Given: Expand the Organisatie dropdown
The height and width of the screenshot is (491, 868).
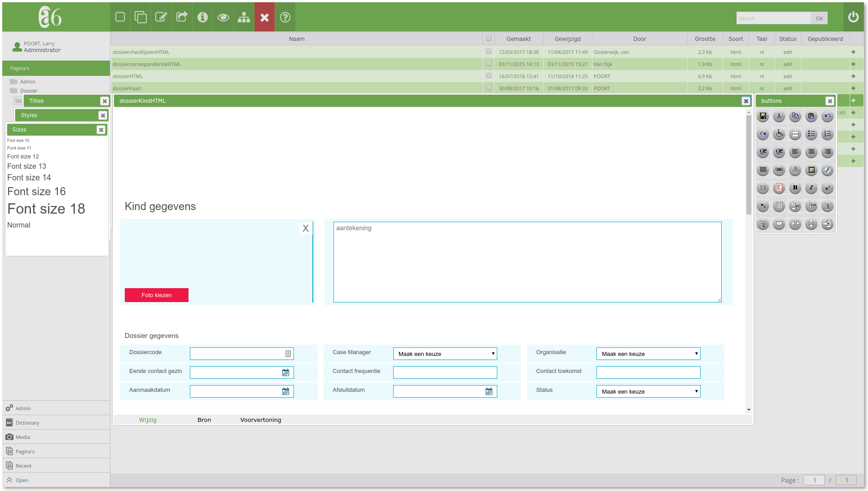Looking at the screenshot, I should click(x=648, y=354).
